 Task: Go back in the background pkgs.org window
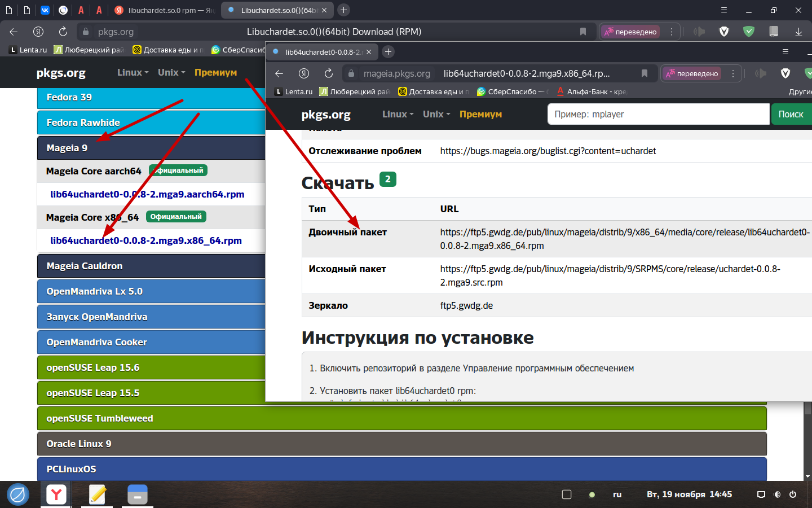coord(14,32)
